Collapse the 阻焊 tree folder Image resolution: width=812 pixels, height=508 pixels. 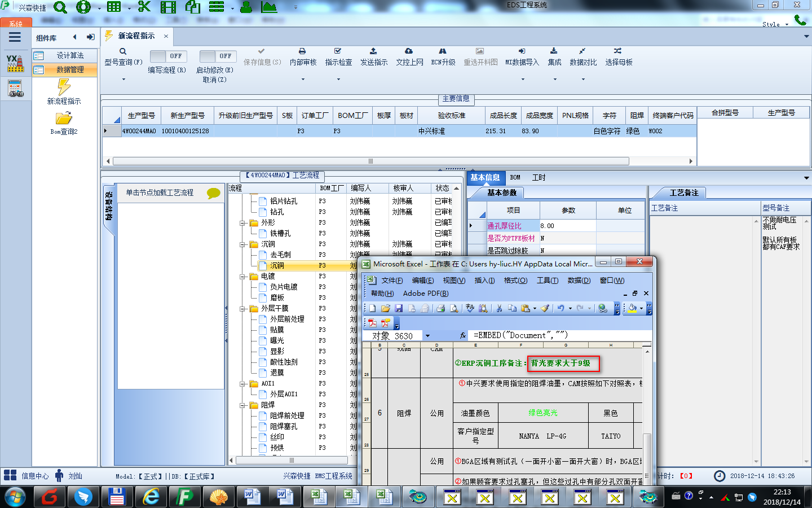(x=242, y=405)
